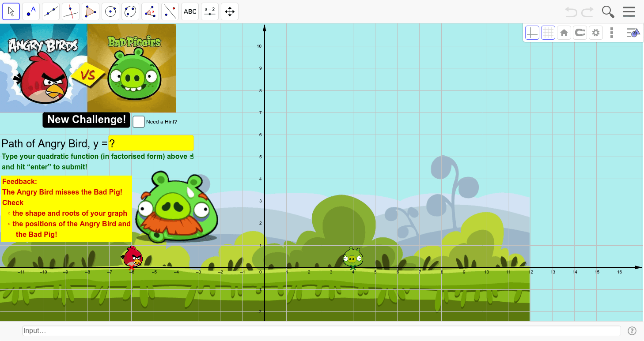The width and height of the screenshot is (644, 341).
Task: Open the Graphics settings gear
Action: [x=596, y=33]
